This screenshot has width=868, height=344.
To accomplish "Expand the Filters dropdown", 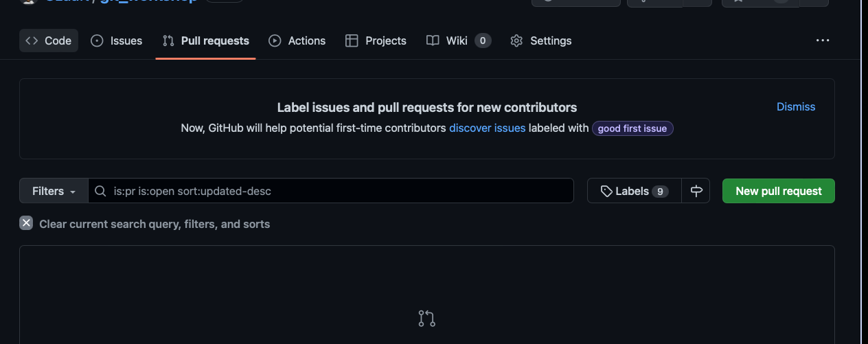I will coord(54,191).
